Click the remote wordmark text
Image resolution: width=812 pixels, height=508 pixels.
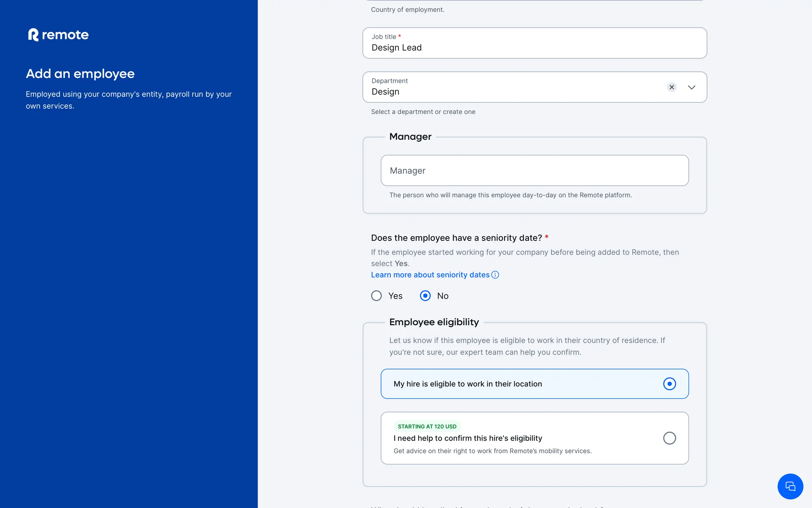65,35
